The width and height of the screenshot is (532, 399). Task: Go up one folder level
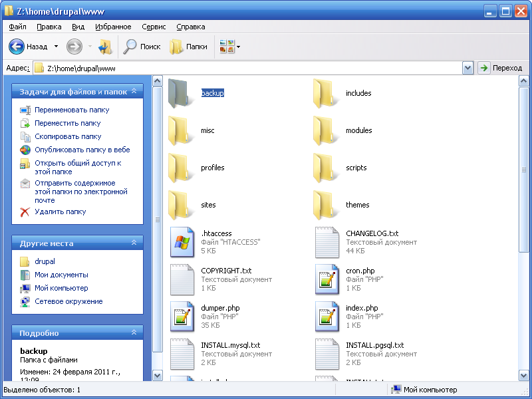click(105, 47)
